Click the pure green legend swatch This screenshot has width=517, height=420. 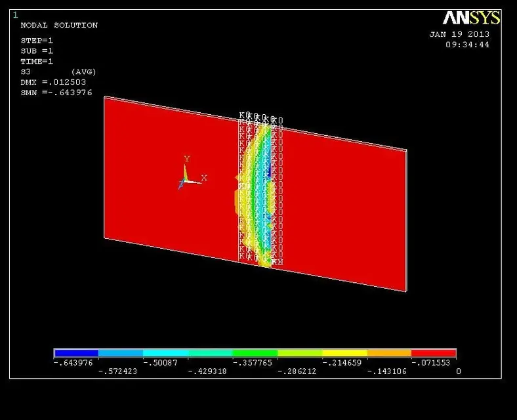click(255, 353)
